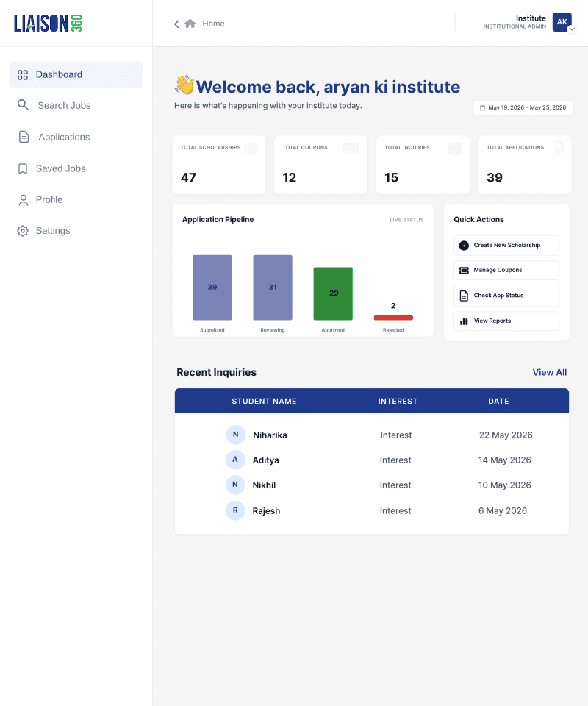Click the Dashboard grid icon
The height and width of the screenshot is (706, 588).
[x=23, y=75]
